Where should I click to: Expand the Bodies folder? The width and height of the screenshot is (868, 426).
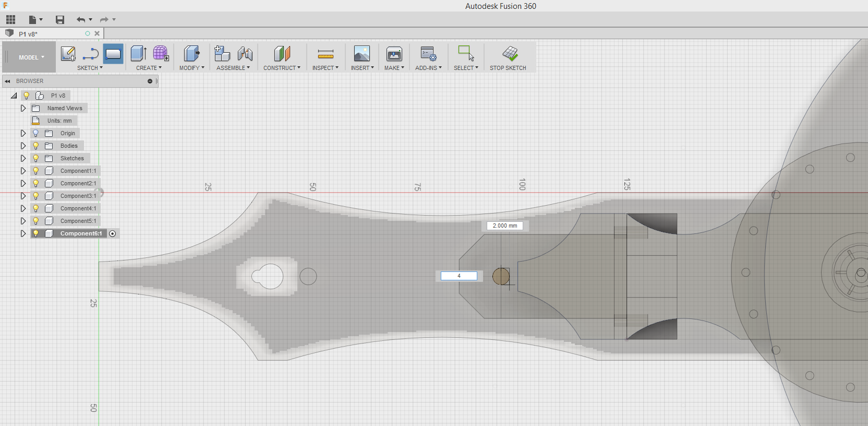[23, 146]
